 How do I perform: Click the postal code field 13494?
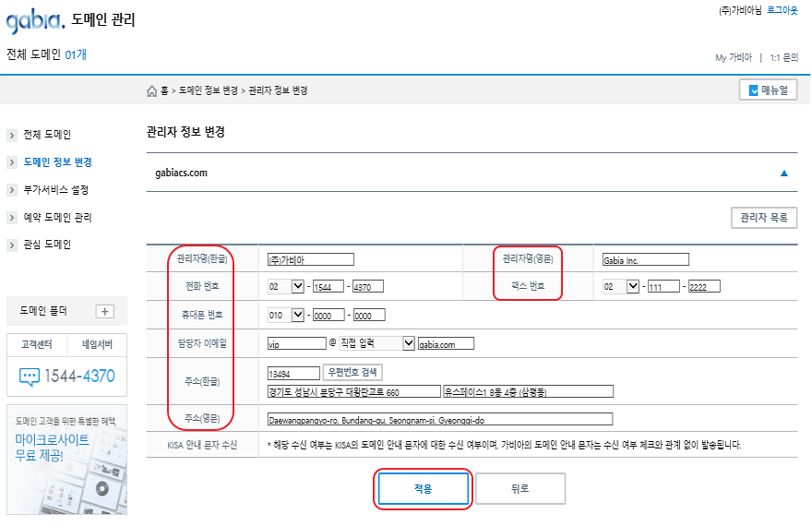(x=293, y=373)
